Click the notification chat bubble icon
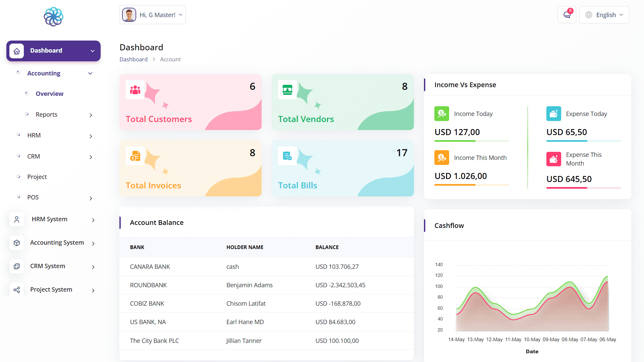The height and width of the screenshot is (362, 644). click(x=567, y=15)
